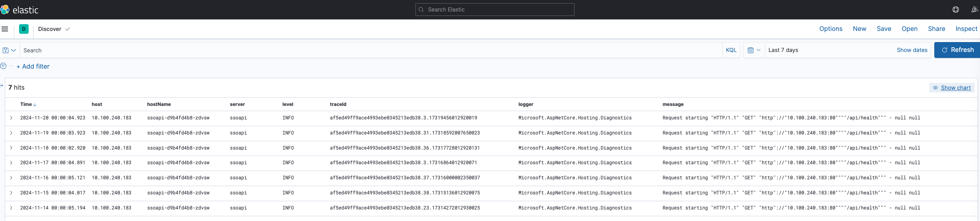Image resolution: width=980 pixels, height=221 pixels.
Task: Click message cell in 2024-11-14 row
Action: click(791, 208)
